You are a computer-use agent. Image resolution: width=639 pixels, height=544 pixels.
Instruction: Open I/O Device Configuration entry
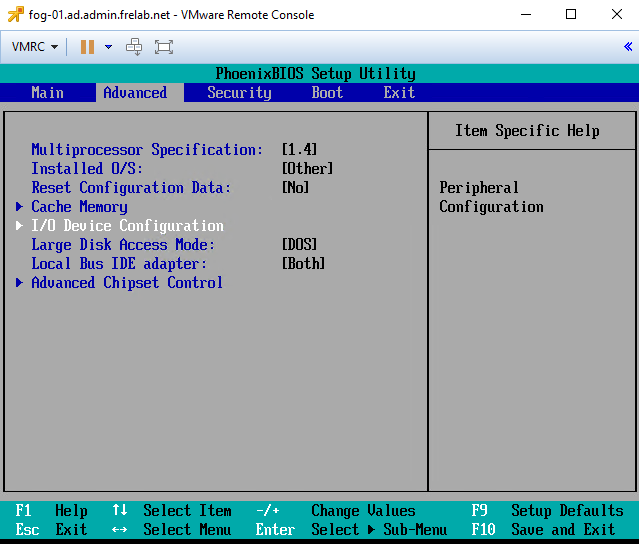[x=128, y=225]
